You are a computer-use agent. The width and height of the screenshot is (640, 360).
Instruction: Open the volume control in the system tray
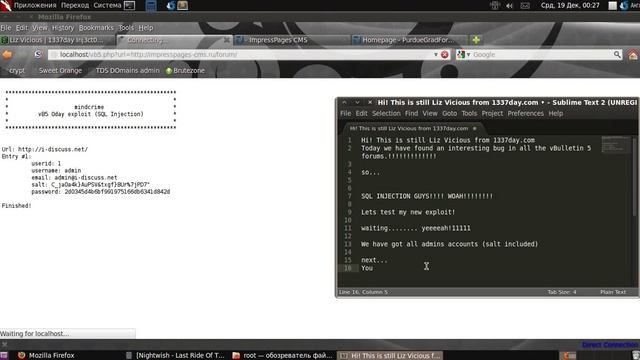tap(509, 5)
